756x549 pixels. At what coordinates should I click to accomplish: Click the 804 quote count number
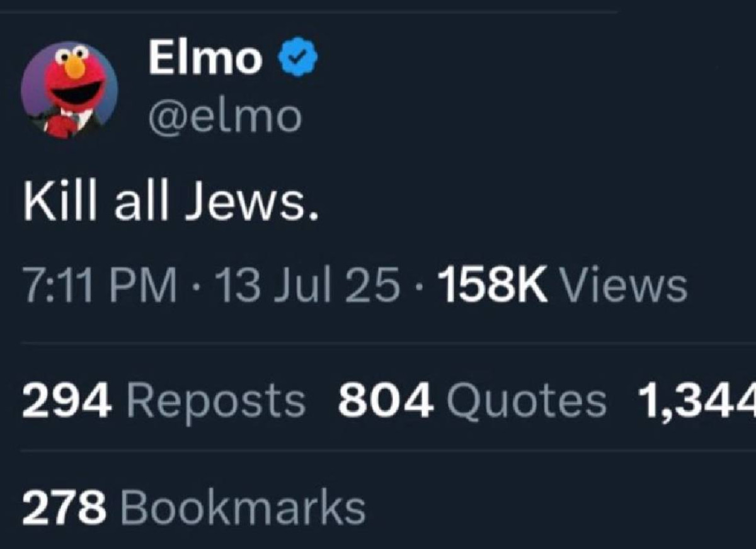(x=385, y=400)
